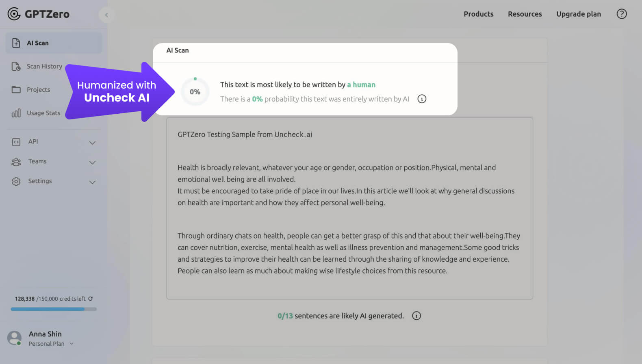Image resolution: width=642 pixels, height=364 pixels.
Task: Click Upgrade plan
Action: pyautogui.click(x=579, y=14)
